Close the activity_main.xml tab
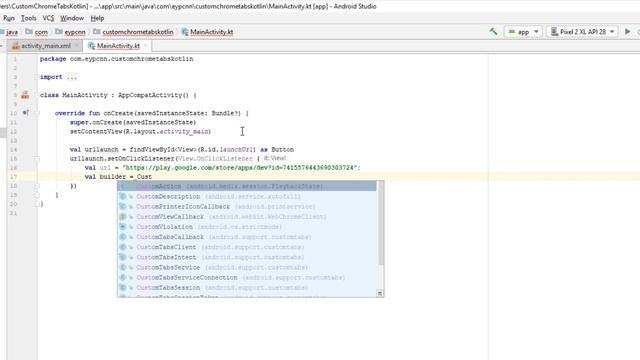The height and width of the screenshot is (360, 640). [76, 46]
